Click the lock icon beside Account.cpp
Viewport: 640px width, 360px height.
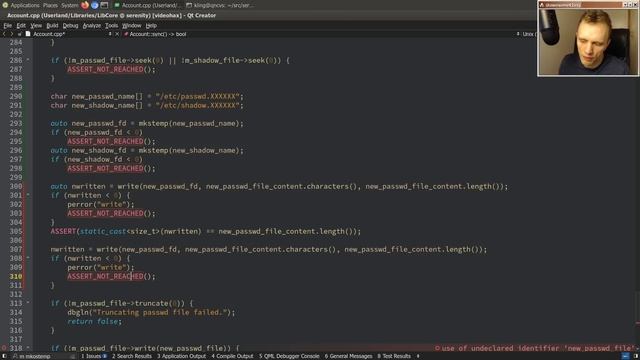coord(19,34)
